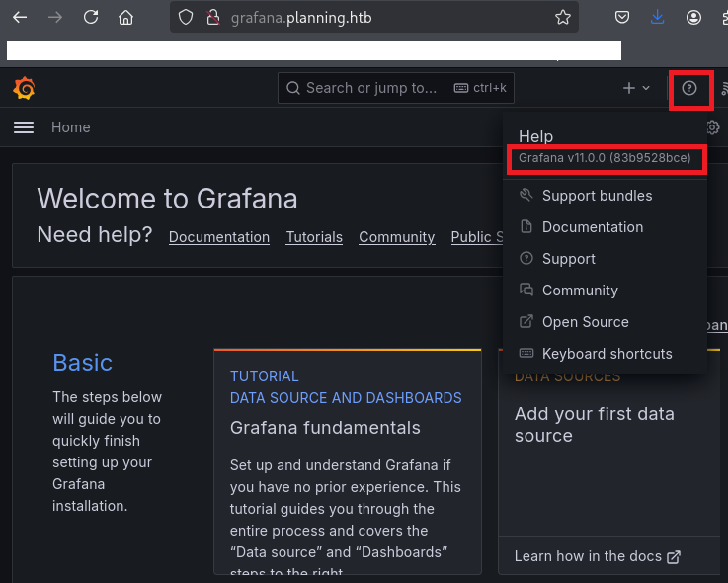
Task: Open Keyboard shortcuts from Help menu
Action: click(x=607, y=354)
